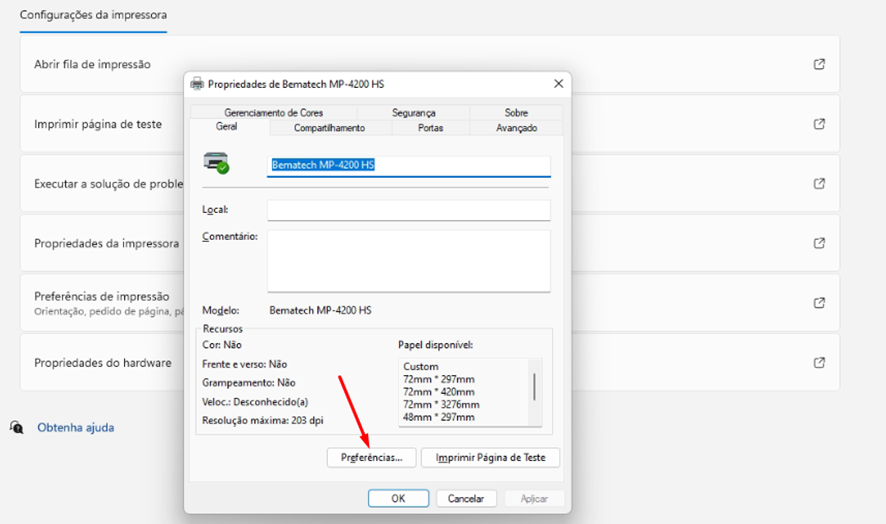This screenshot has width=886, height=524.
Task: Go to the Avançado tab
Action: coord(516,128)
